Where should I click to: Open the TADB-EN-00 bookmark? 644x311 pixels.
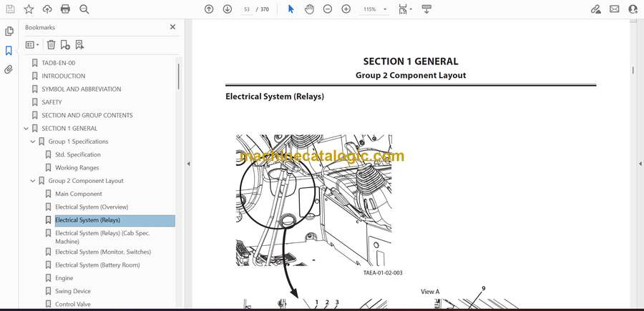[x=59, y=63]
